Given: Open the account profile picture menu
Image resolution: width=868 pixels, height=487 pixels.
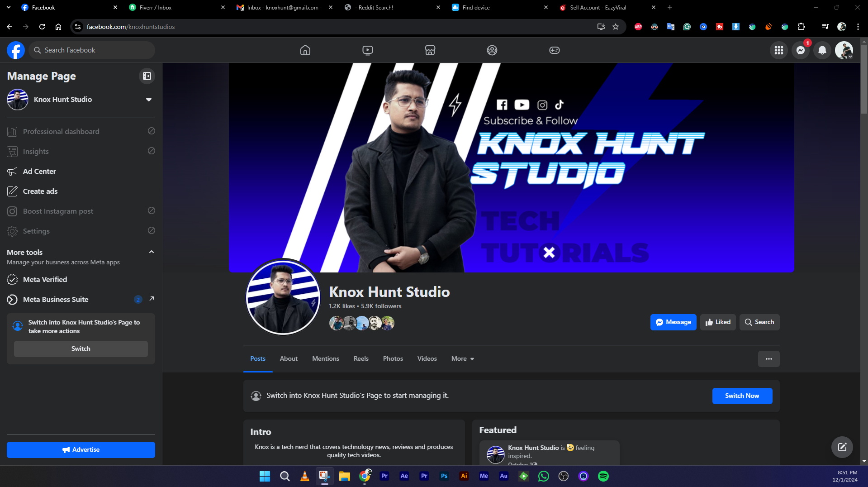Looking at the screenshot, I should 844,50.
